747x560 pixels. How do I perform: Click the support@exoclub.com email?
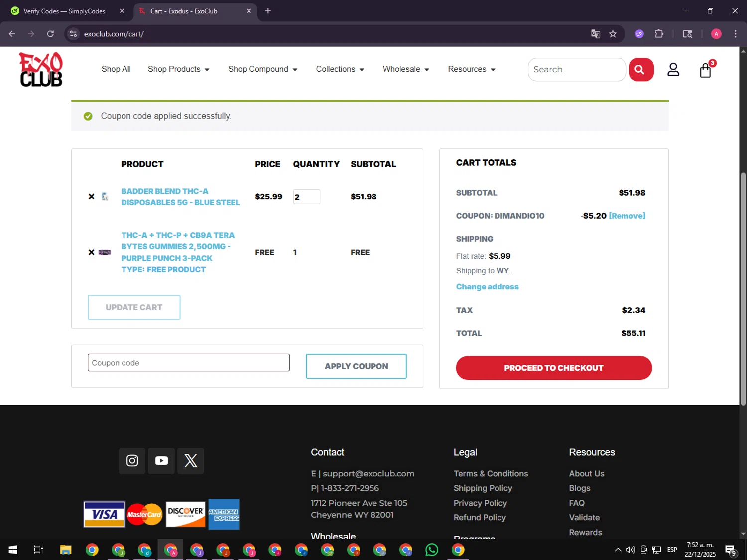(x=369, y=474)
